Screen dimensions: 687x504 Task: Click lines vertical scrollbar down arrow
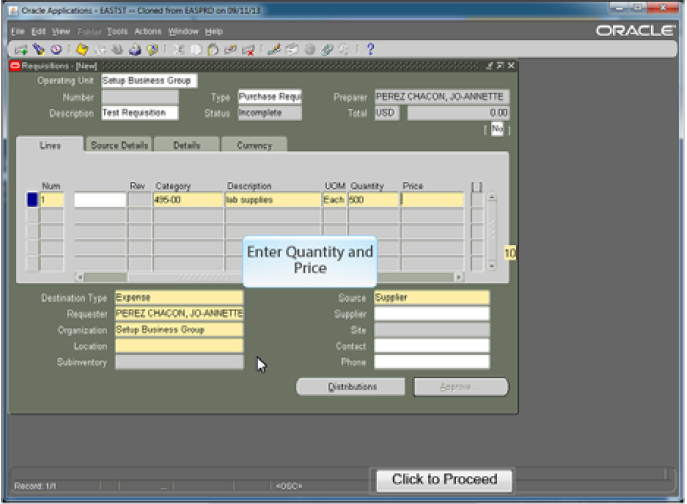(x=492, y=266)
